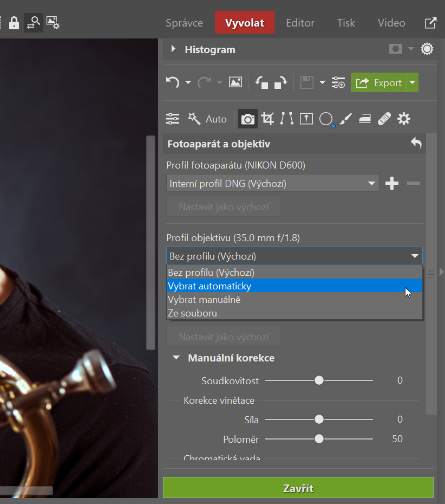The height and width of the screenshot is (504, 445).
Task: Switch to Tisk tab
Action: click(346, 23)
